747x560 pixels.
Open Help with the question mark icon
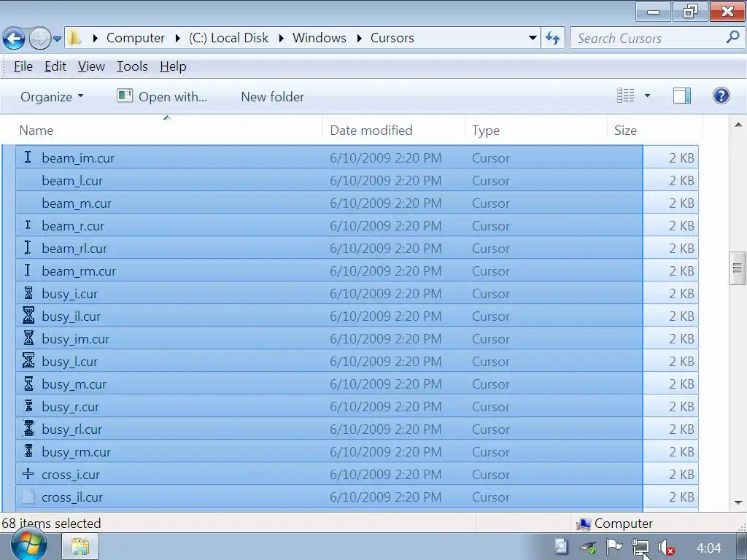721,96
